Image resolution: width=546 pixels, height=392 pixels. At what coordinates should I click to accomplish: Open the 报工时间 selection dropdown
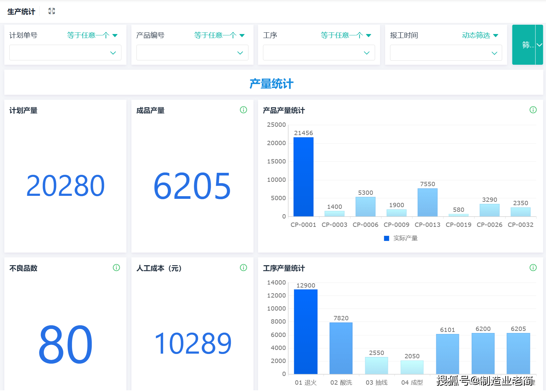coord(446,53)
